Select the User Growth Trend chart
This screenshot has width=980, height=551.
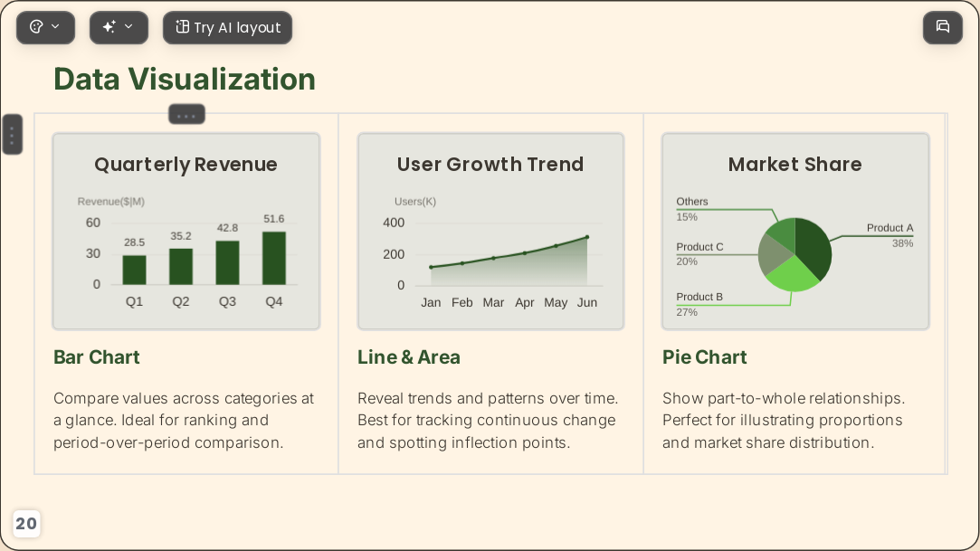490,231
